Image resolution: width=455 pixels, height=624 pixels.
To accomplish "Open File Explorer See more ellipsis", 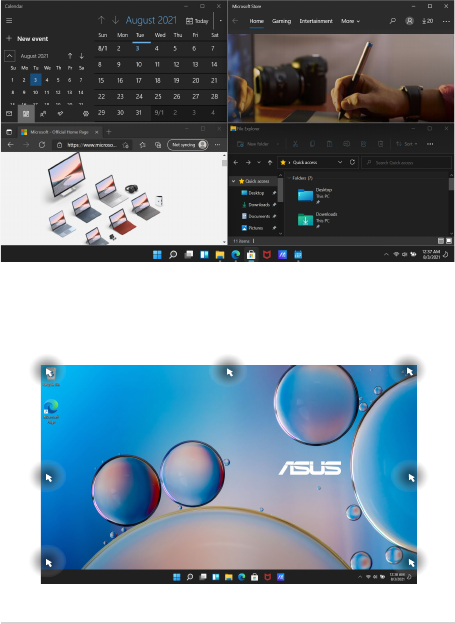I will click(x=430, y=144).
